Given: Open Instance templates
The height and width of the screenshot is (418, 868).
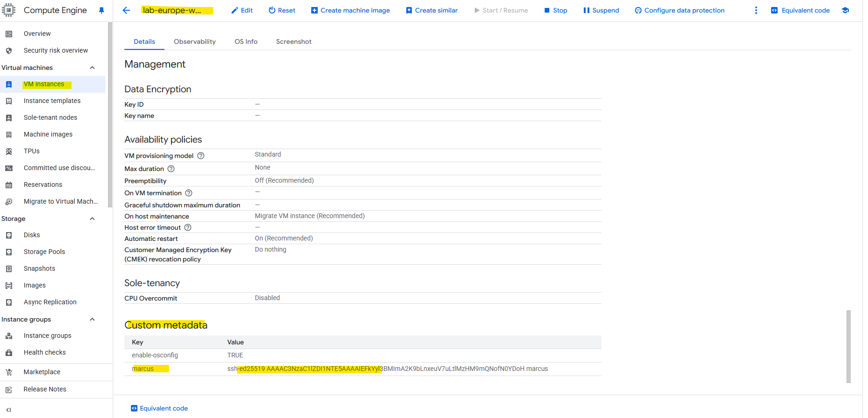Looking at the screenshot, I should pyautogui.click(x=52, y=101).
